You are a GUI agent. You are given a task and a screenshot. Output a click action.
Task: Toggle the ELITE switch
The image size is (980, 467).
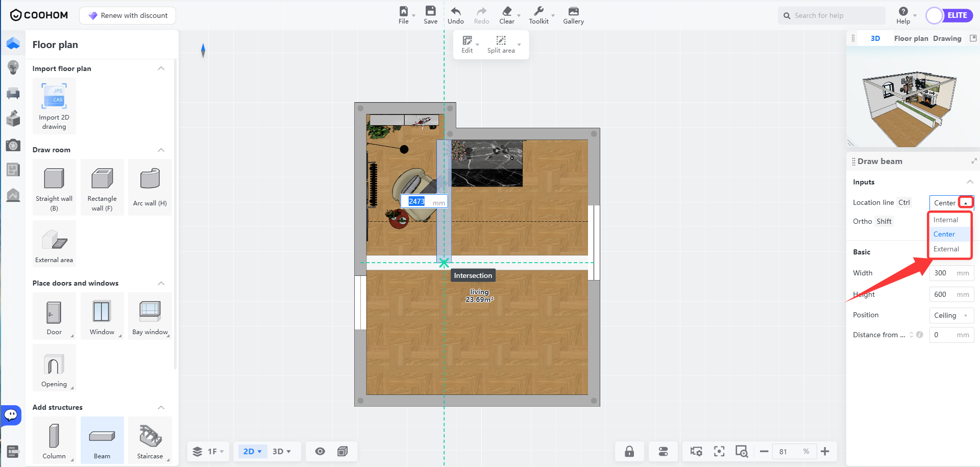tap(949, 15)
